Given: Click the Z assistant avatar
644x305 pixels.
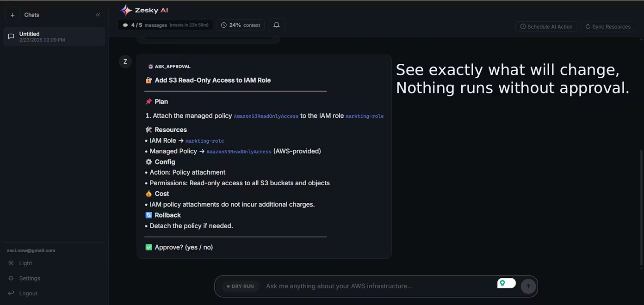Looking at the screenshot, I should tap(125, 61).
